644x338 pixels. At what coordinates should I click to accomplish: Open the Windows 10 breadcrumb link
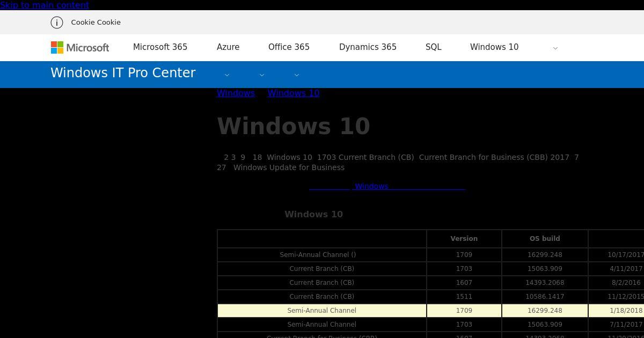click(x=294, y=93)
